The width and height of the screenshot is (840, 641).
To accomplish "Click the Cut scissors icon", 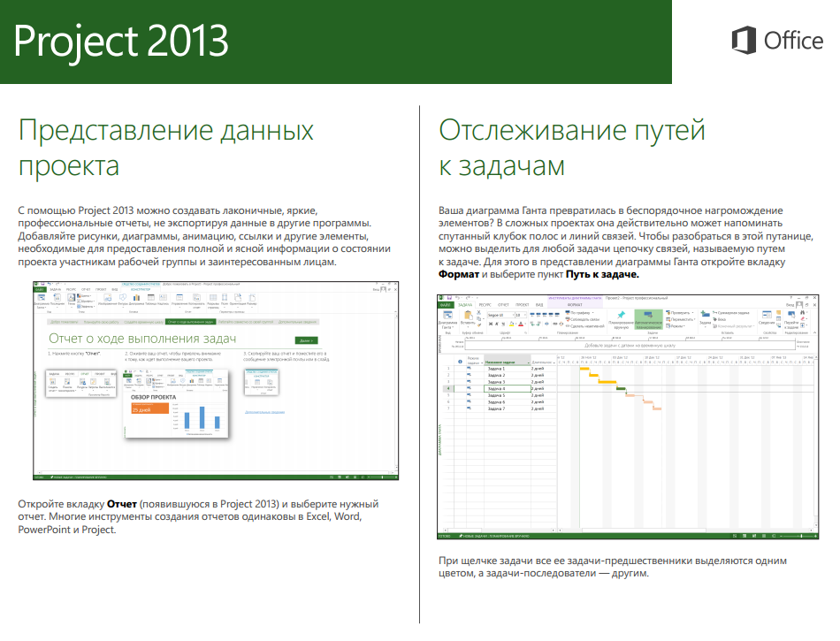I will point(479,312).
